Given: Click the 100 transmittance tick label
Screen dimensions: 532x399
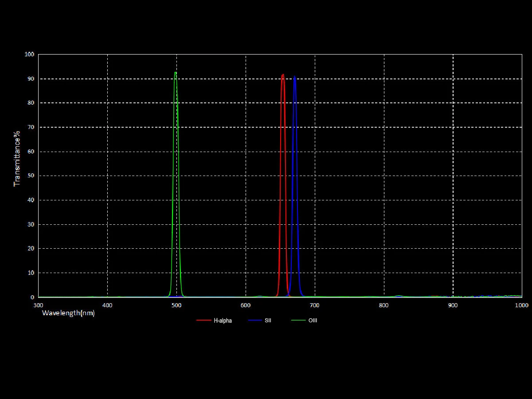Looking at the screenshot, I should pyautogui.click(x=30, y=54).
